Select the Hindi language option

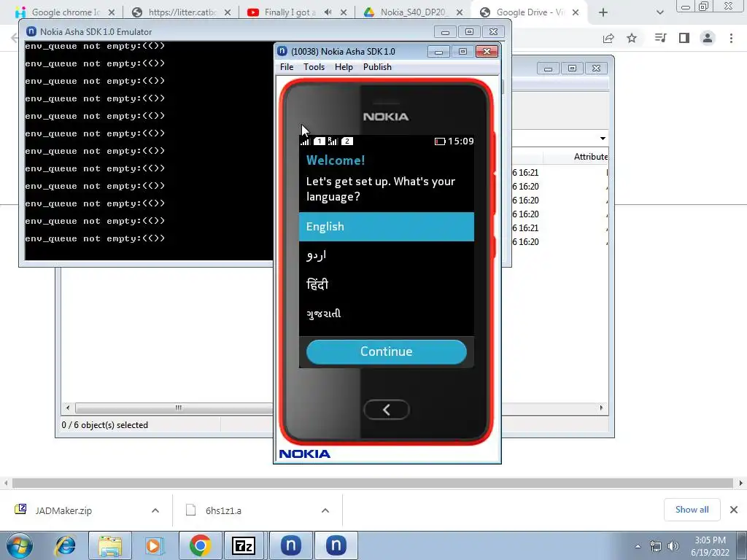pyautogui.click(x=387, y=285)
